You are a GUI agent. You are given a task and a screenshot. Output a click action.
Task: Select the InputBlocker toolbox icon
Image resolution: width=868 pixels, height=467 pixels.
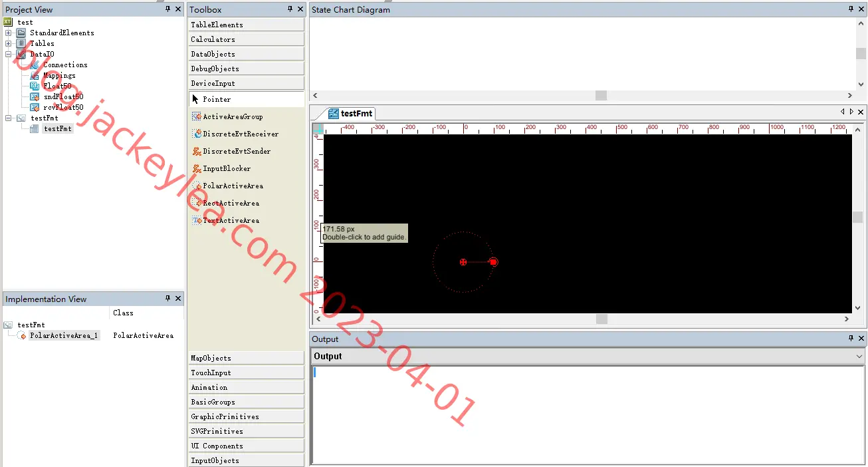point(197,168)
